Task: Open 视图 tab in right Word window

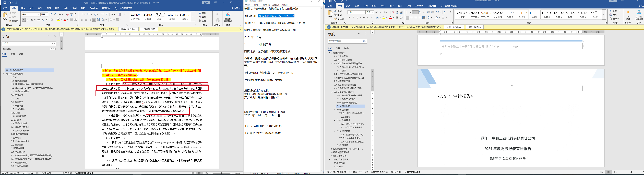Action: (x=400, y=6)
